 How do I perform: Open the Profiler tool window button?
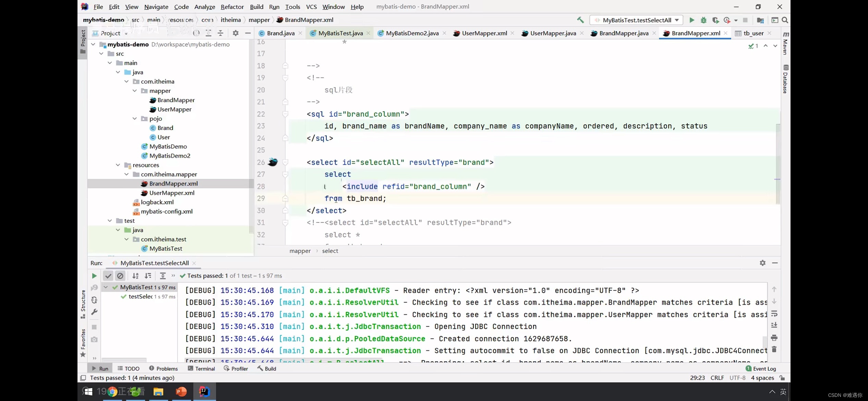click(236, 368)
